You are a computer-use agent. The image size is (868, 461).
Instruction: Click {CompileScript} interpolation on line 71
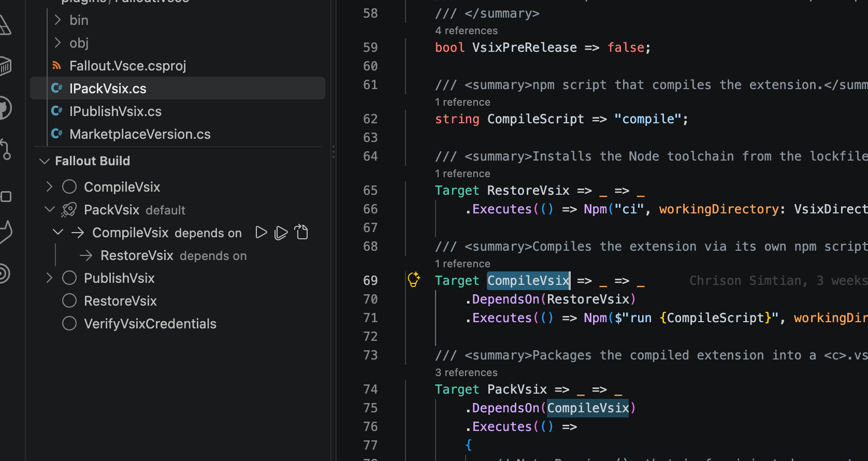pos(715,318)
